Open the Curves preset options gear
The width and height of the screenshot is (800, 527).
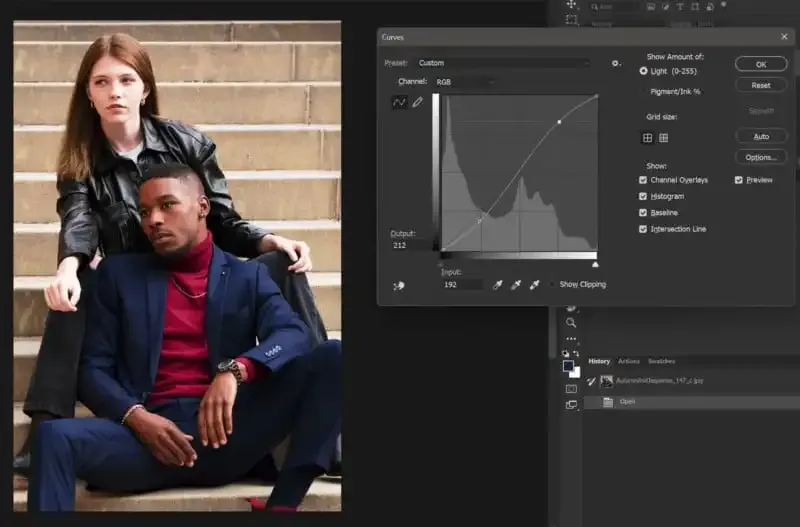click(616, 63)
